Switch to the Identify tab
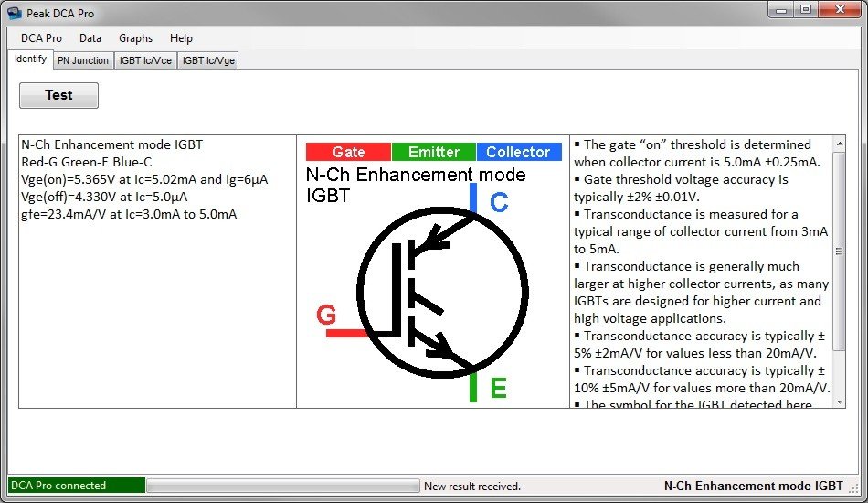 pos(30,59)
